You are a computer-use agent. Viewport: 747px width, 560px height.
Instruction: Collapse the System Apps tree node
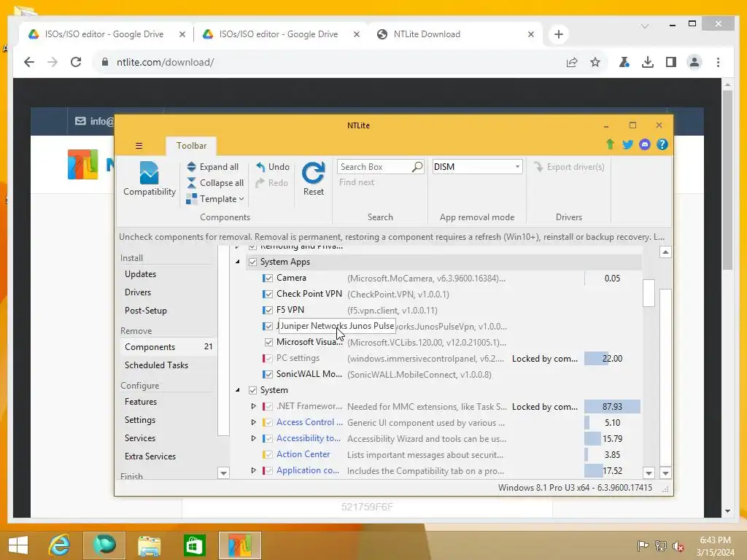[237, 262]
